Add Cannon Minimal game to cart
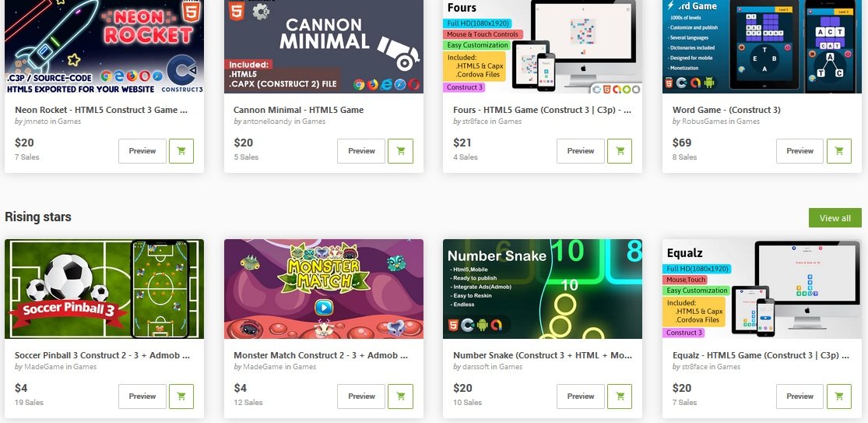 click(400, 150)
